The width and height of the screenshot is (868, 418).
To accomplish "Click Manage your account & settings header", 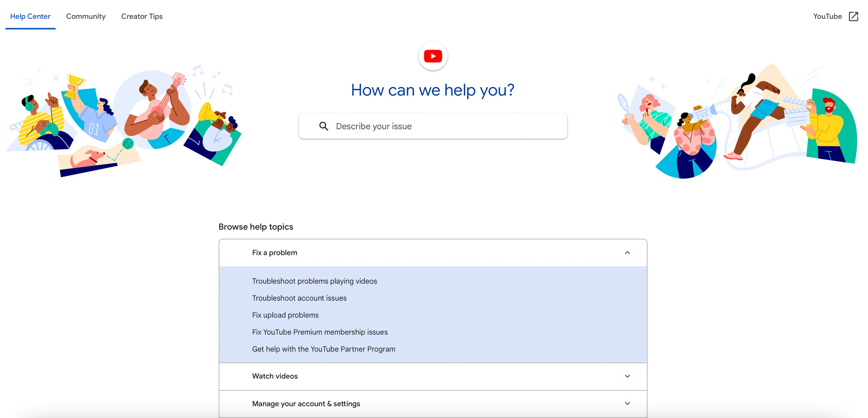I will click(433, 404).
